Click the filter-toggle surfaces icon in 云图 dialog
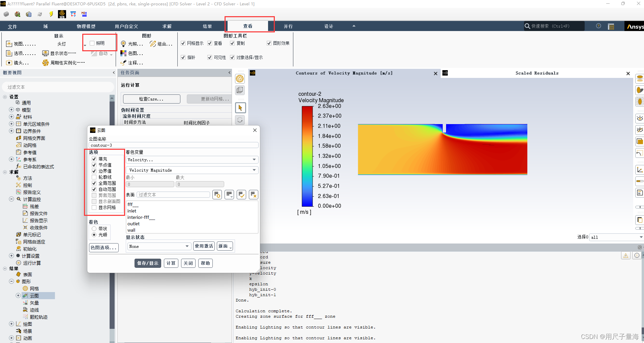This screenshot has height=343, width=644. point(217,195)
